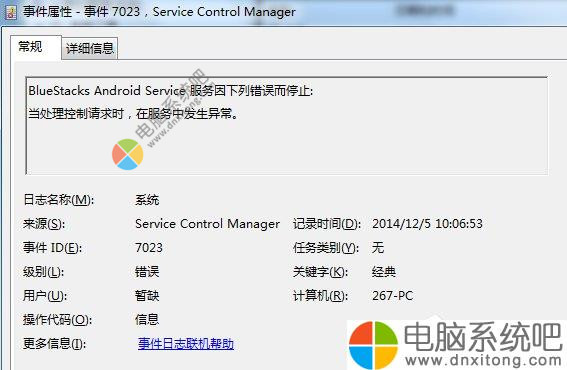Image resolution: width=567 pixels, height=370 pixels.
Task: Open the 详细信息 tab
Action: point(90,48)
